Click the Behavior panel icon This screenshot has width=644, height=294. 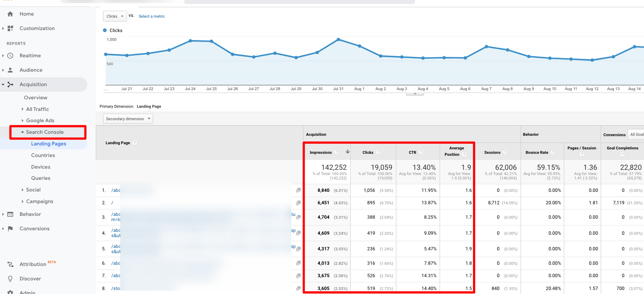(10, 214)
